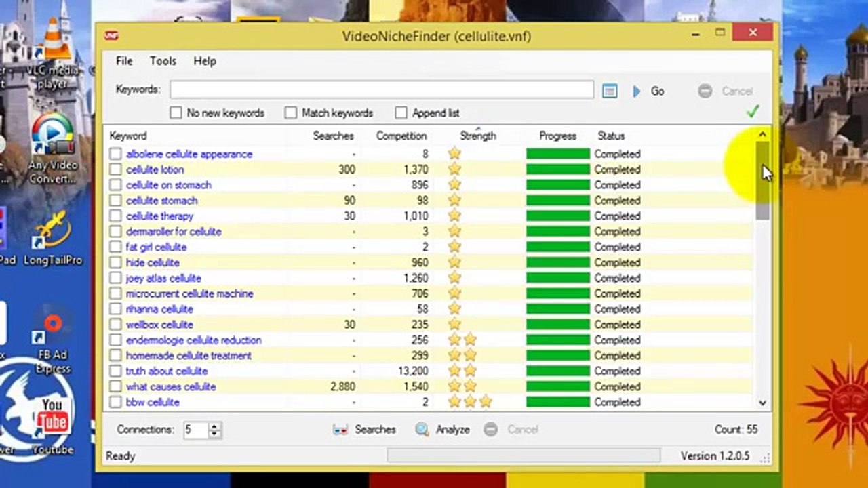Open the cellulite stomach keyword link
The image size is (868, 488).
161,201
